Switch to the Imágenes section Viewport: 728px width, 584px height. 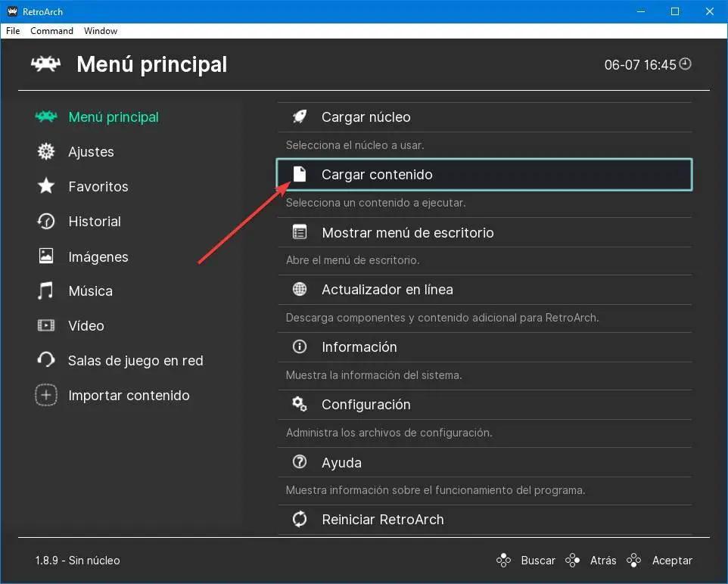(98, 256)
